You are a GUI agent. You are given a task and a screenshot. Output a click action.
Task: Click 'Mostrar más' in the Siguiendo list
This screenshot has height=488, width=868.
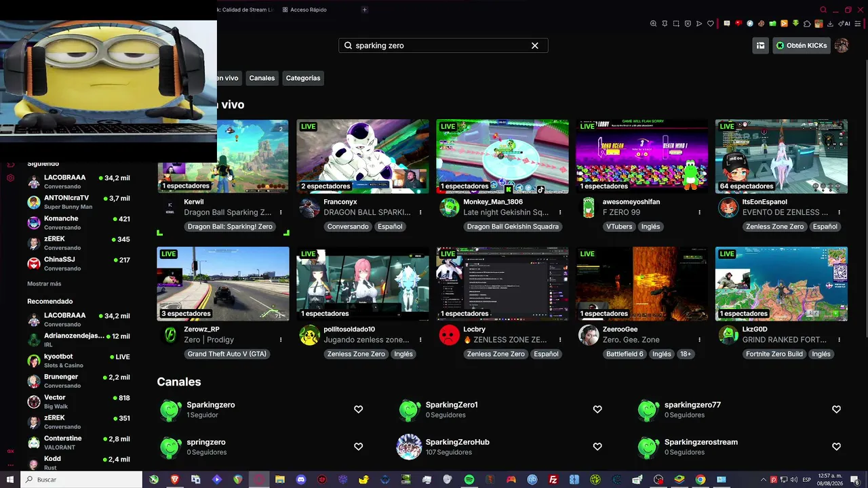[44, 284]
